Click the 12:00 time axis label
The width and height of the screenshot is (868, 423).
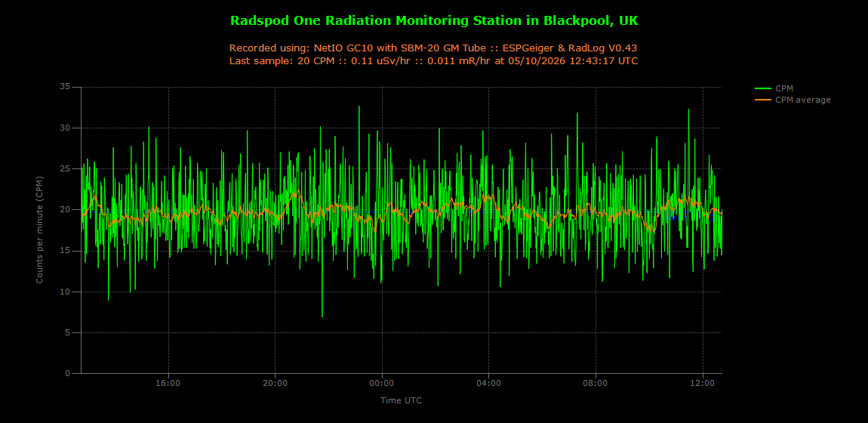(703, 383)
